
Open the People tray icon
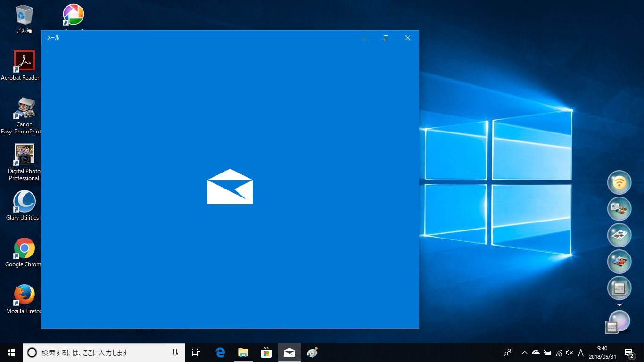[x=508, y=353]
